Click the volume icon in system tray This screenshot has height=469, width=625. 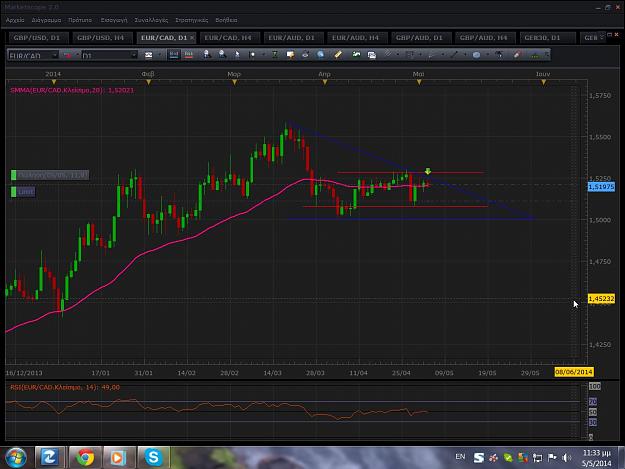566,457
